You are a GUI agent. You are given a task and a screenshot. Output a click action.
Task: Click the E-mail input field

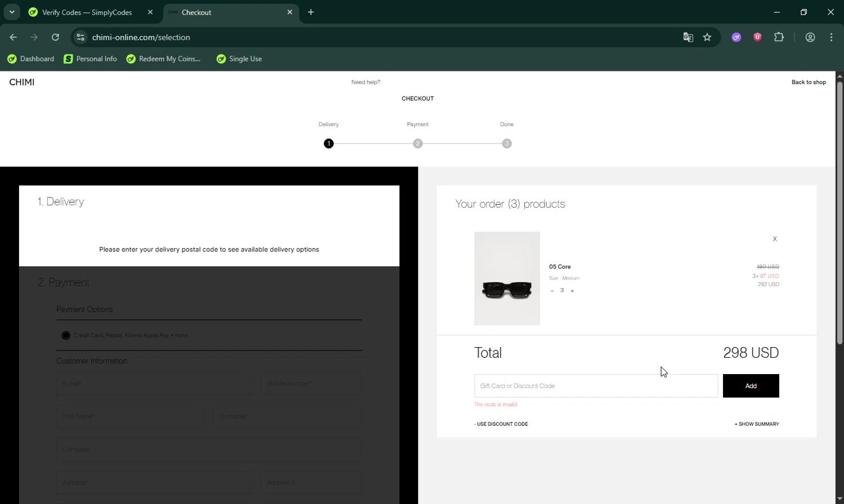point(154,384)
